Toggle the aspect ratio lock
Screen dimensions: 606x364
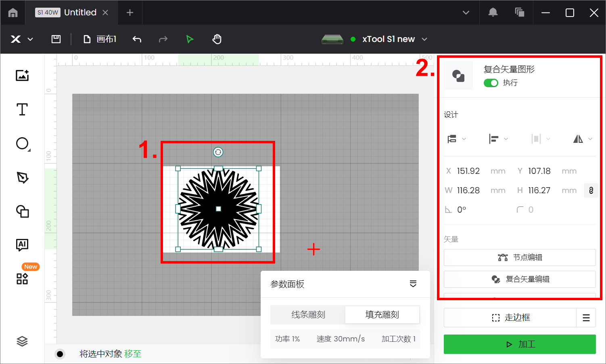click(591, 190)
